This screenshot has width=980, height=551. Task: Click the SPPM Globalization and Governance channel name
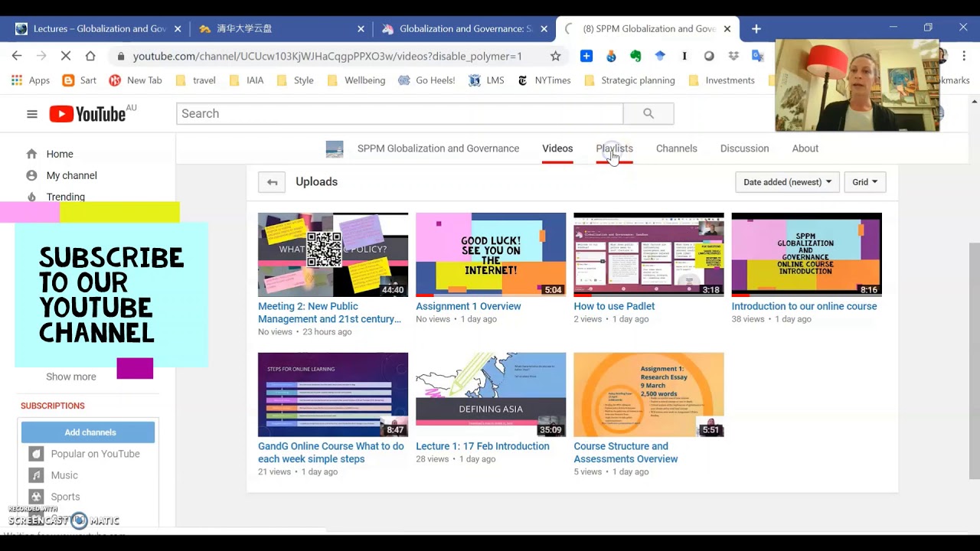click(x=438, y=148)
